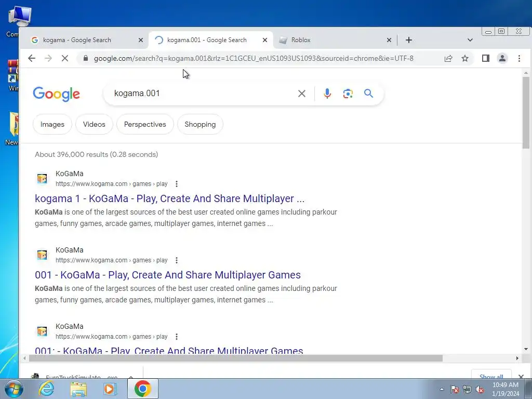Click the Google logo
This screenshot has height=399, width=532.
pos(56,94)
